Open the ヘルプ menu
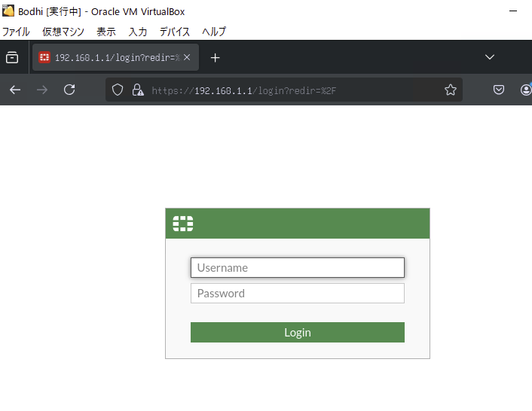The height and width of the screenshot is (411, 532). coord(214,32)
